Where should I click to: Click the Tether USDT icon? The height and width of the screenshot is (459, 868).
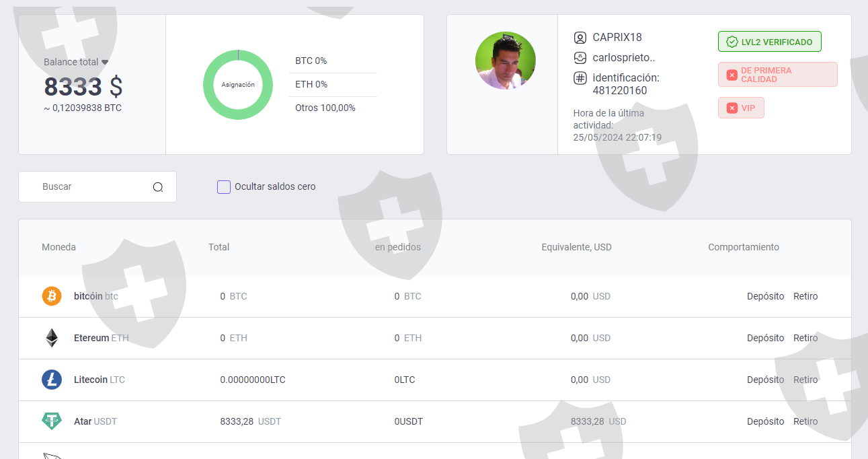point(52,421)
